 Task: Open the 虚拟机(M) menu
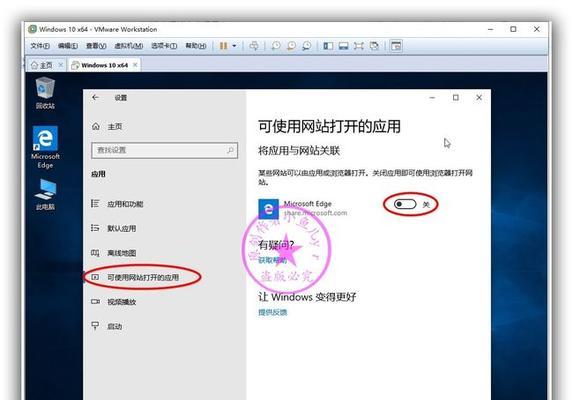(129, 46)
